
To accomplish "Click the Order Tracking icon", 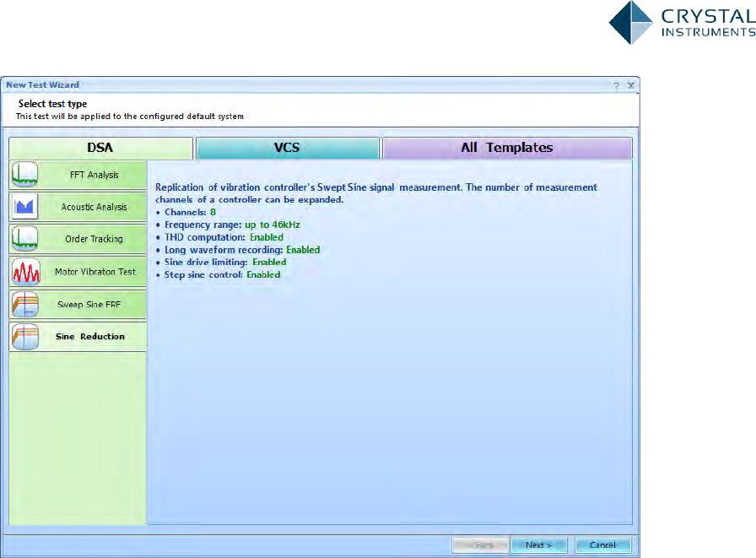I will (25, 239).
